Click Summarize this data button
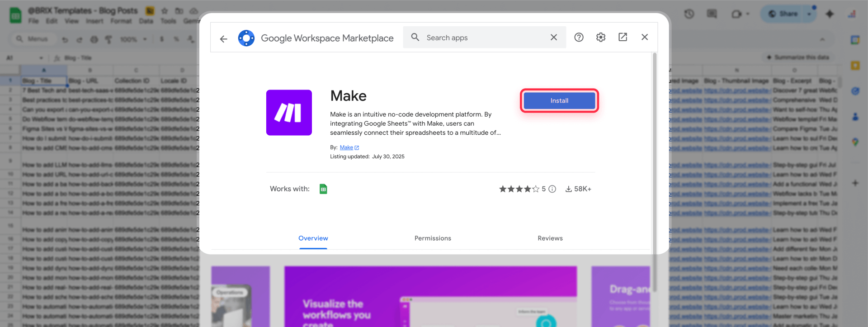This screenshot has height=327, width=868. [798, 57]
